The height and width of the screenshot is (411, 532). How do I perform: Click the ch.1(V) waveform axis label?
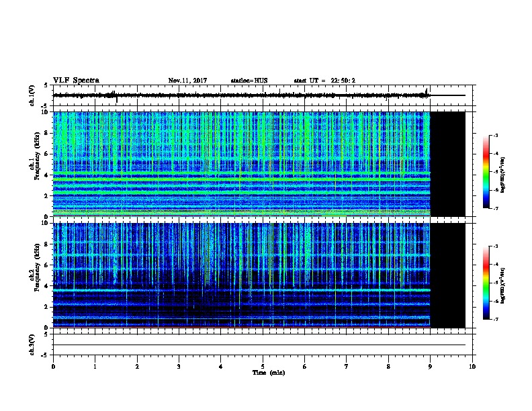tap(32, 95)
